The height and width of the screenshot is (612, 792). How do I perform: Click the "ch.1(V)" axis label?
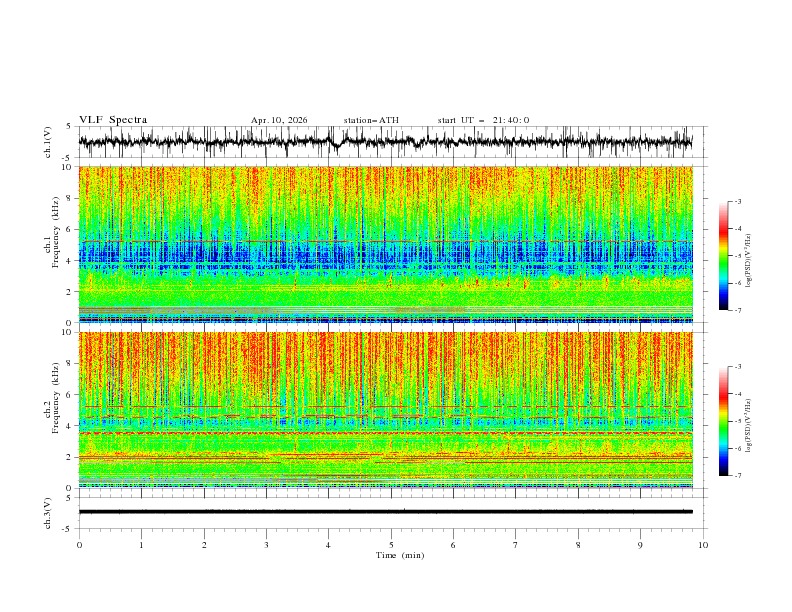tap(48, 142)
